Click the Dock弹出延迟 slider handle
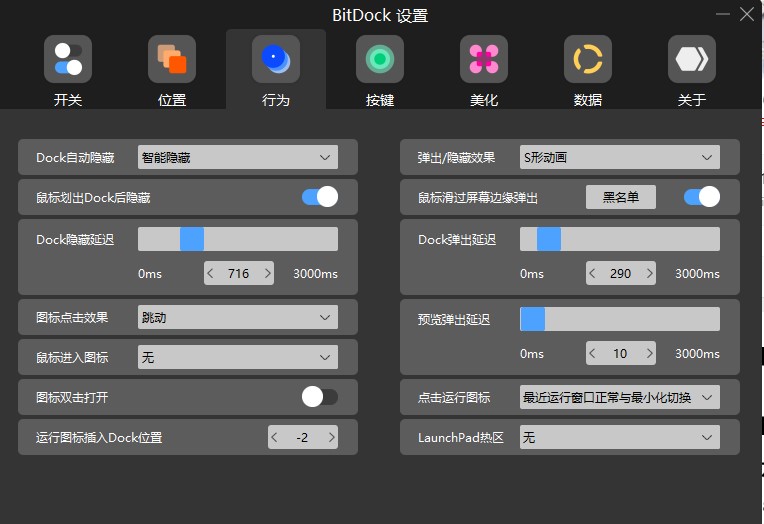764x524 pixels. pyautogui.click(x=549, y=239)
